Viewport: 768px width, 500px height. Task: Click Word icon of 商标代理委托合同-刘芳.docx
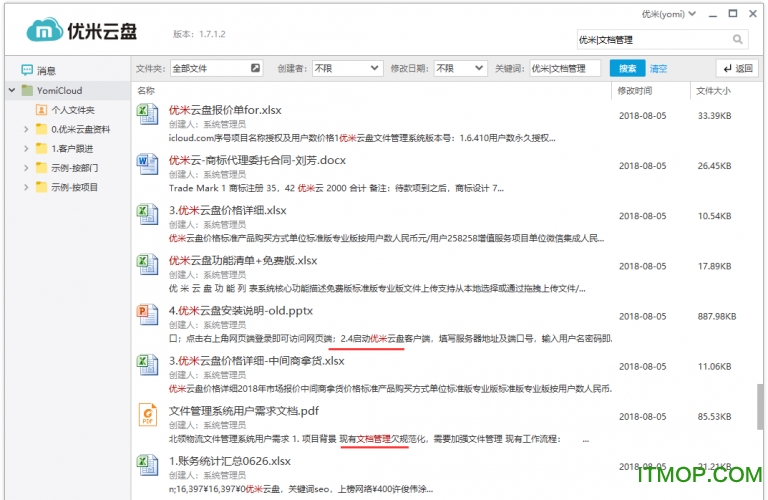click(x=147, y=164)
